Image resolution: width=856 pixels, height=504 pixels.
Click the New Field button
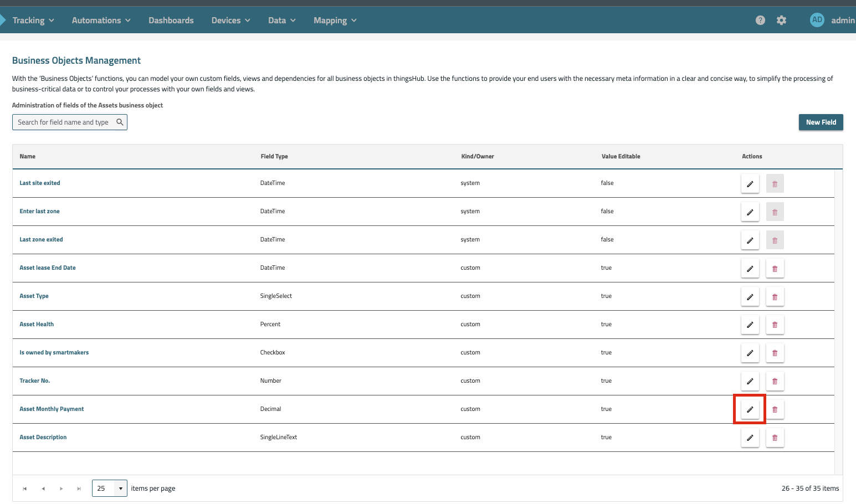(x=821, y=122)
